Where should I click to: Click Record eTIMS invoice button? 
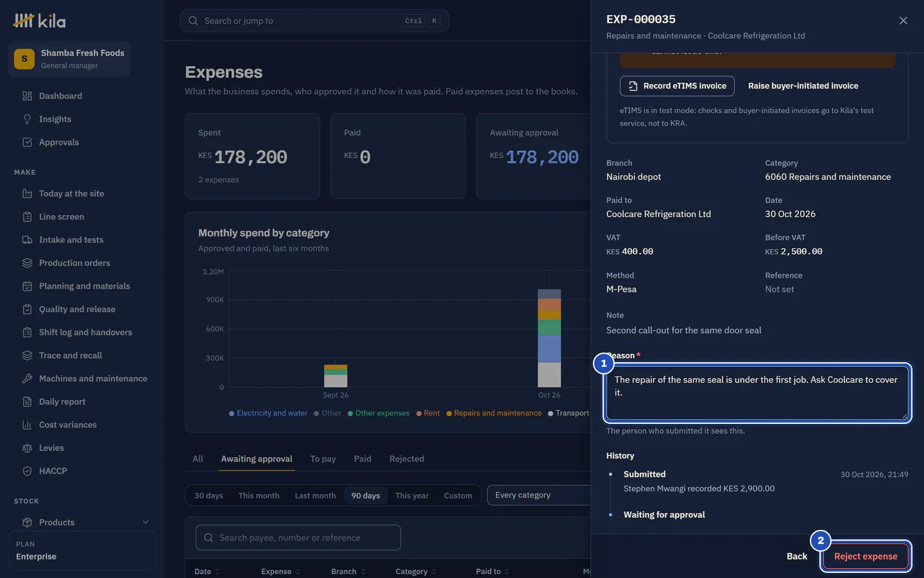tap(677, 86)
